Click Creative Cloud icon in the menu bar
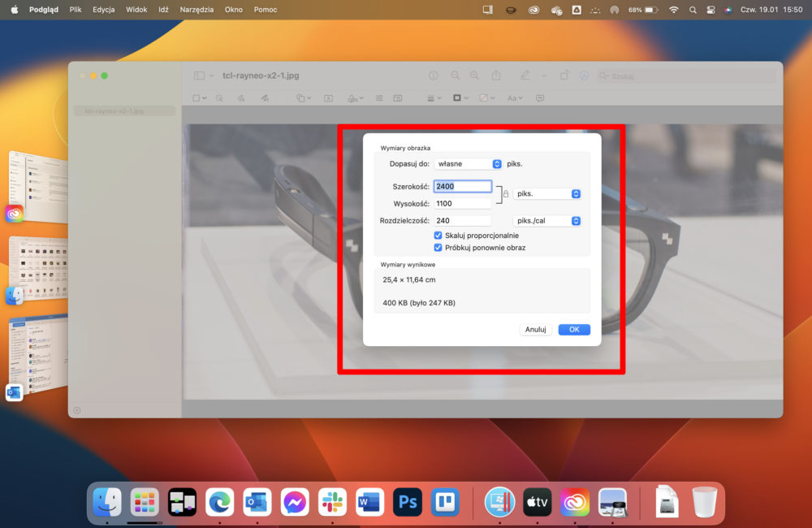The image size is (812, 528). [x=534, y=10]
